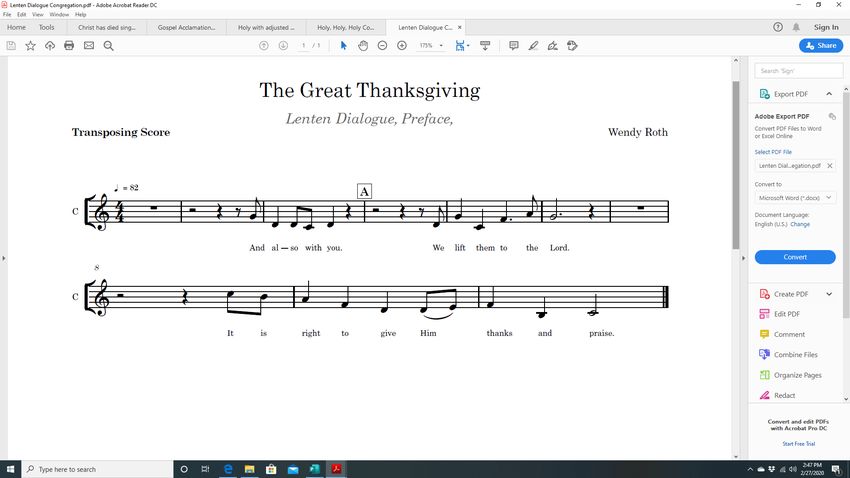
Task: Switch to Holy with adjusted tab
Action: click(x=266, y=27)
